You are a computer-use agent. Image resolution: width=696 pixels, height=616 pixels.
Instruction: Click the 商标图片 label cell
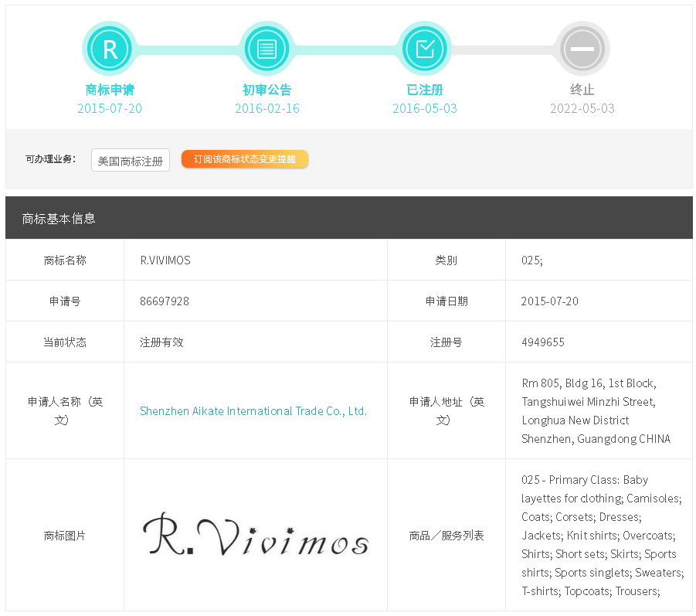pos(65,536)
